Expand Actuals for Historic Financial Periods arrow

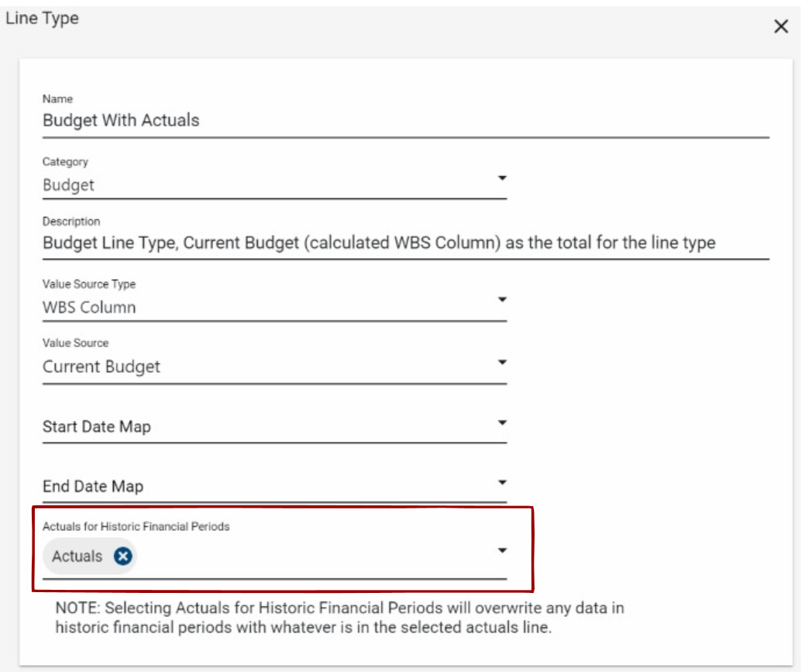(x=502, y=550)
